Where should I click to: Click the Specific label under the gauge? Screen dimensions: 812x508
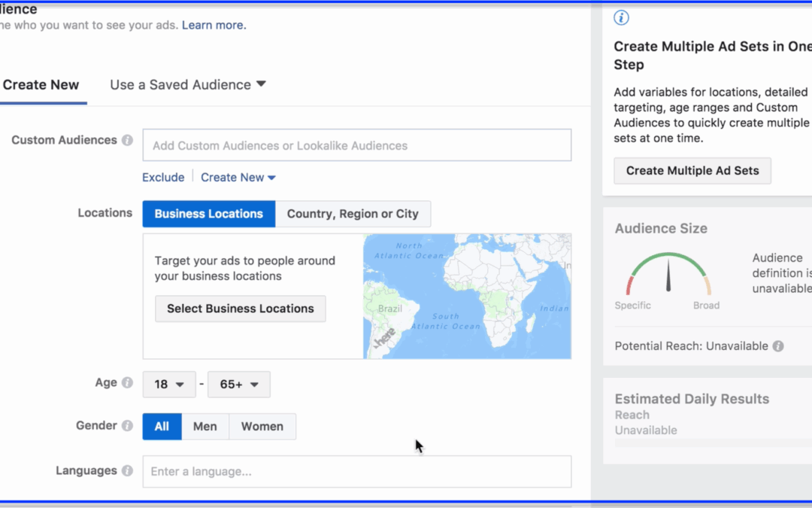[633, 306]
